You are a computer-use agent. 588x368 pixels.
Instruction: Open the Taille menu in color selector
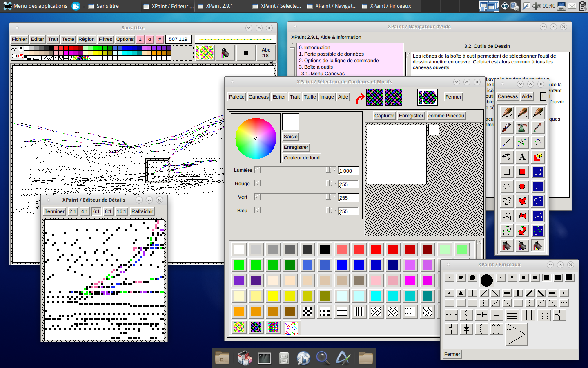pos(310,97)
